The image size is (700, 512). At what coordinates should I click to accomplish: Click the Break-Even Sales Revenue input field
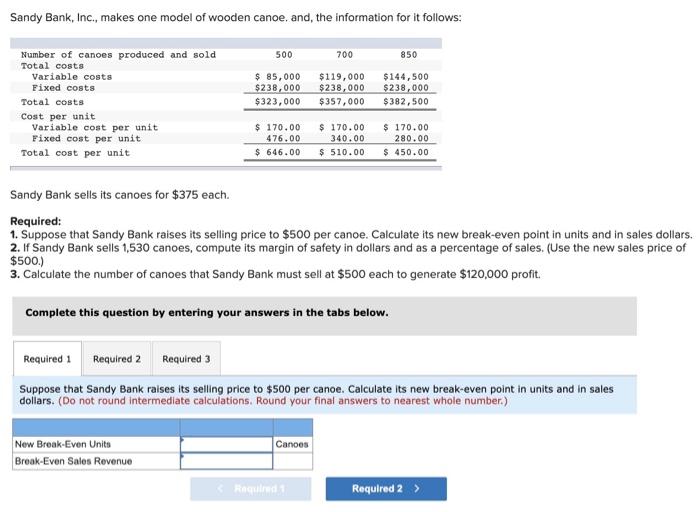click(226, 461)
